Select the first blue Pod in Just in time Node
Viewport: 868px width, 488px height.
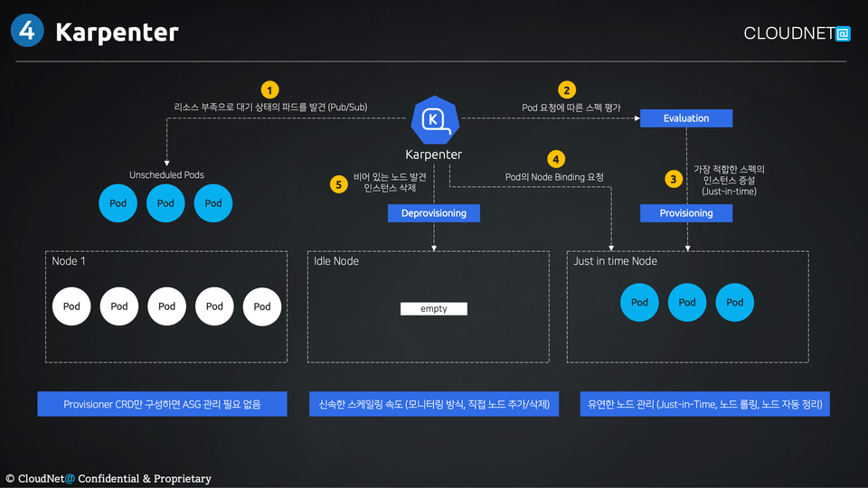point(639,302)
